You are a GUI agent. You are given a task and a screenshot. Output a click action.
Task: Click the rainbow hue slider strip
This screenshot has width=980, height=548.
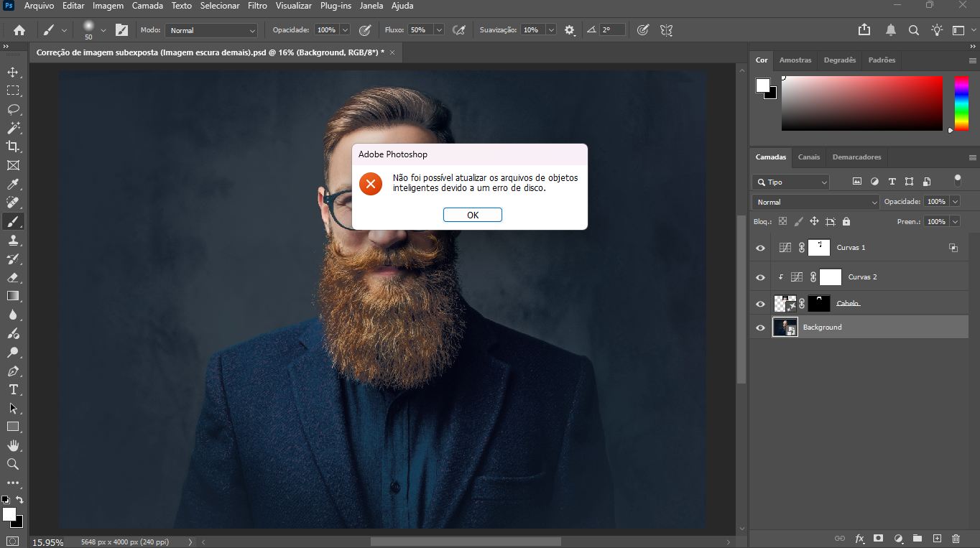pyautogui.click(x=961, y=103)
